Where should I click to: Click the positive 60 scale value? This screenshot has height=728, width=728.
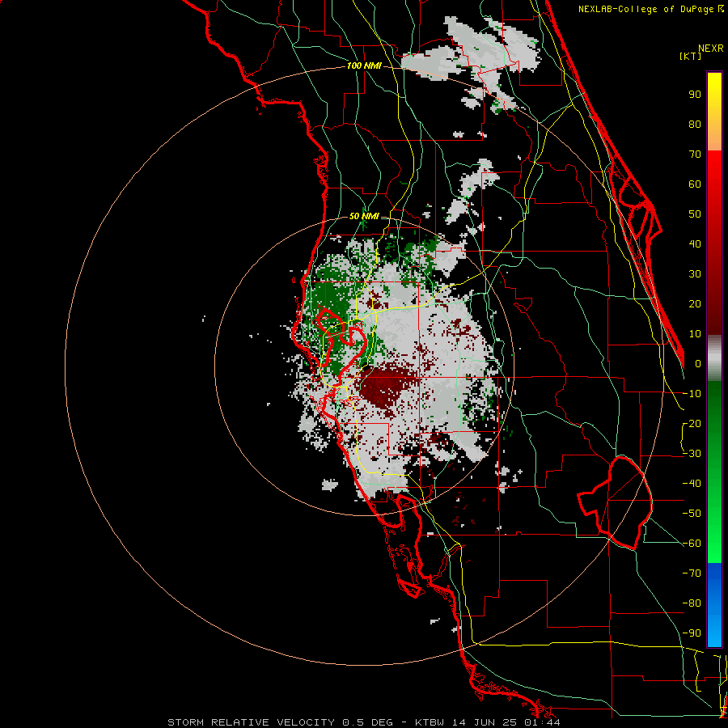pyautogui.click(x=695, y=184)
